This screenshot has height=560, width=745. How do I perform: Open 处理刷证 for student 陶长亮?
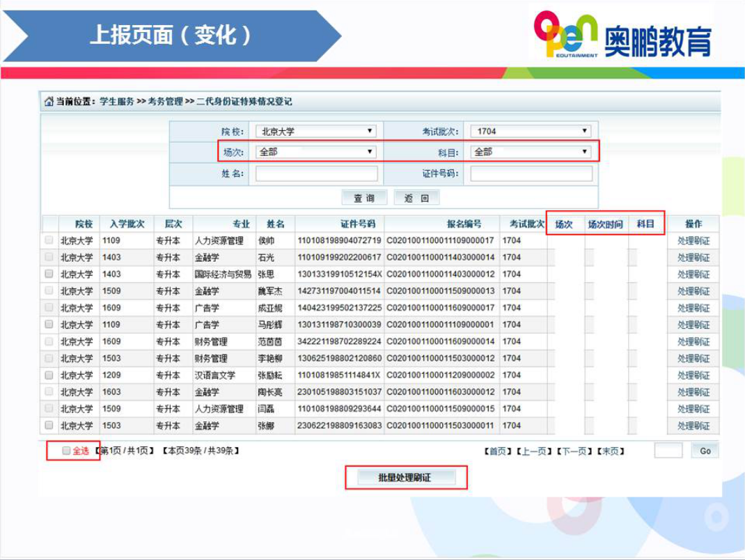coord(693,392)
